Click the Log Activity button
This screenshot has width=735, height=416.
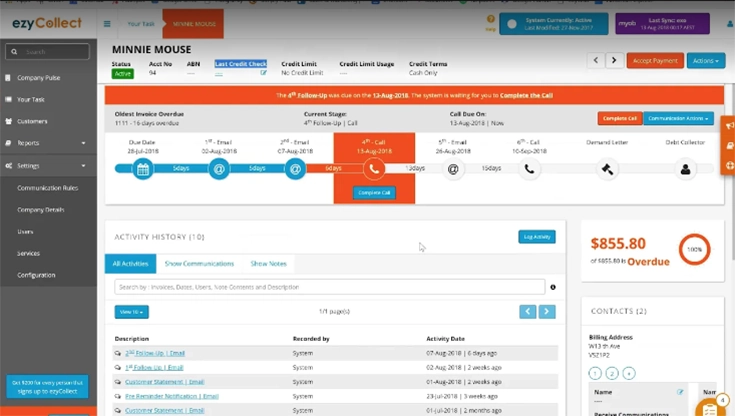537,237
